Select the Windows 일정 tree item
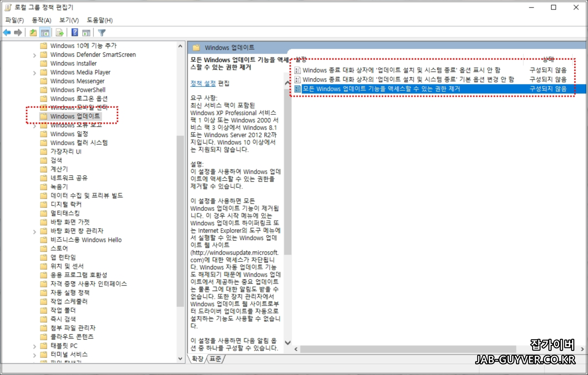Screen dimensions: 588x375 tap(69, 134)
